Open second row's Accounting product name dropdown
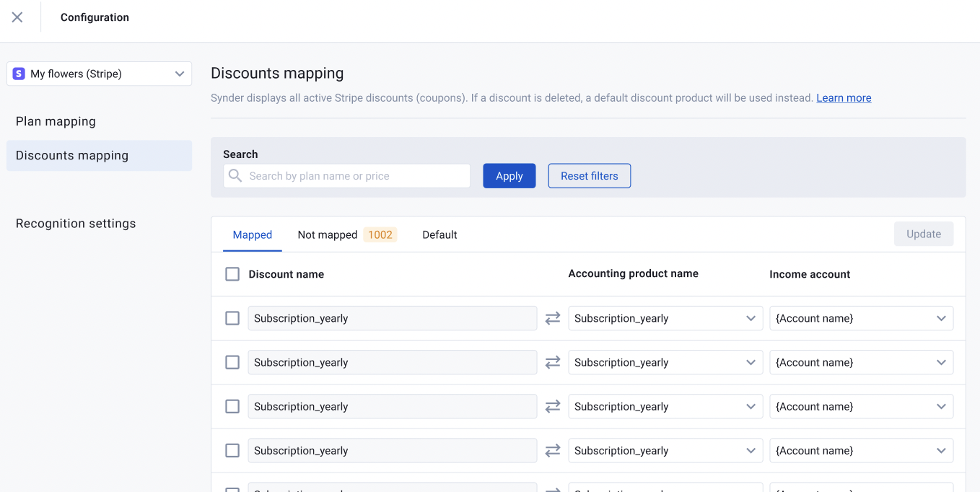 coord(665,362)
